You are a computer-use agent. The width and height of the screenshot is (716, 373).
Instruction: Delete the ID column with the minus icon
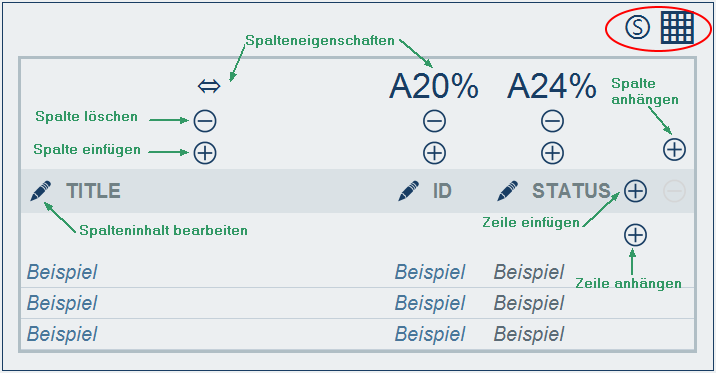tap(434, 121)
